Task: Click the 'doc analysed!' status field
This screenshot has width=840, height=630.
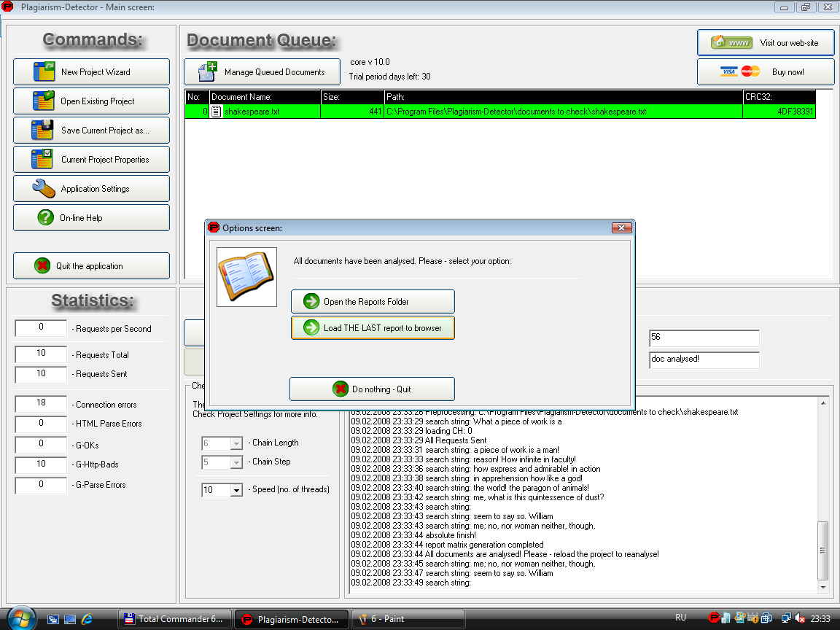Action: 704,360
